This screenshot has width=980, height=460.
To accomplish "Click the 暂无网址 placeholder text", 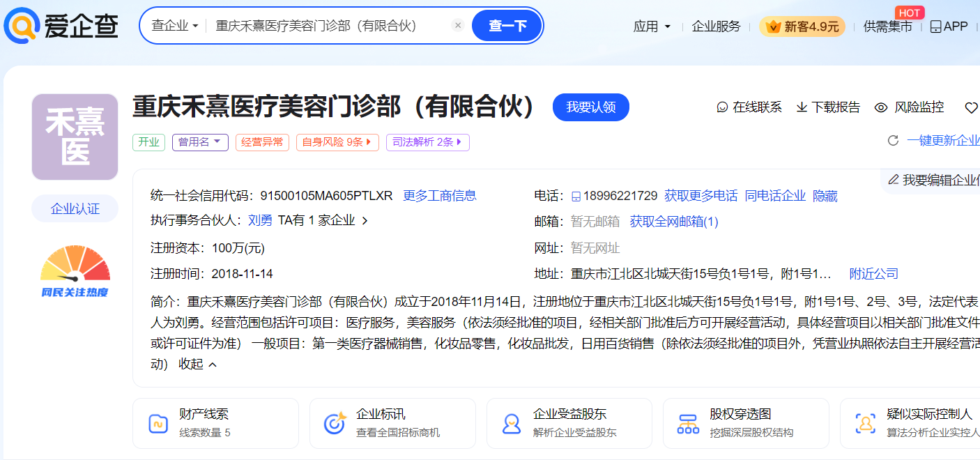I will tap(595, 248).
